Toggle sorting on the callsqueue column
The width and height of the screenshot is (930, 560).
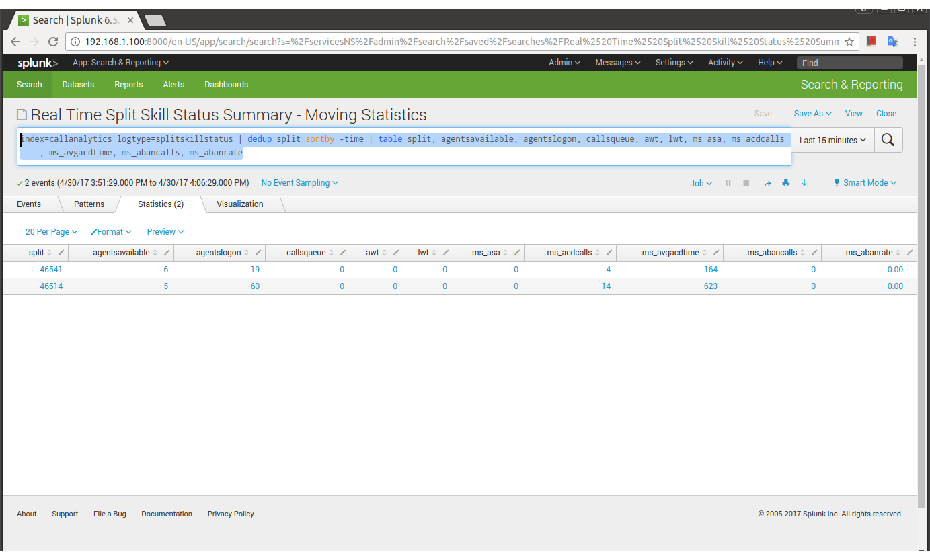pyautogui.click(x=306, y=253)
